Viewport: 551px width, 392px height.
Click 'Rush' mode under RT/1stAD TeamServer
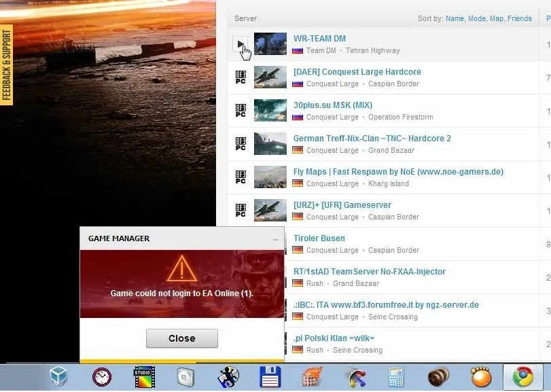pyautogui.click(x=315, y=283)
